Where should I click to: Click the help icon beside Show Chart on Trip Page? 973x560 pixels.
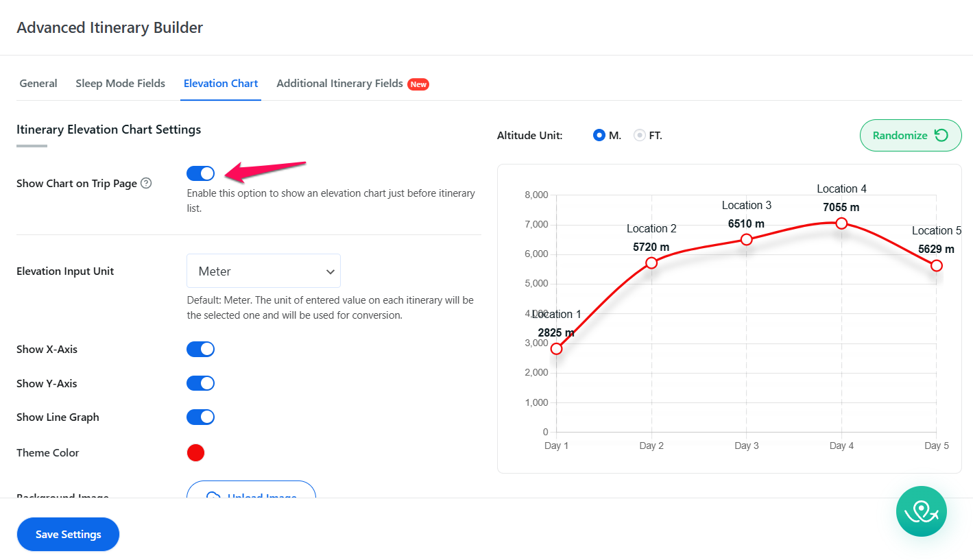click(146, 184)
